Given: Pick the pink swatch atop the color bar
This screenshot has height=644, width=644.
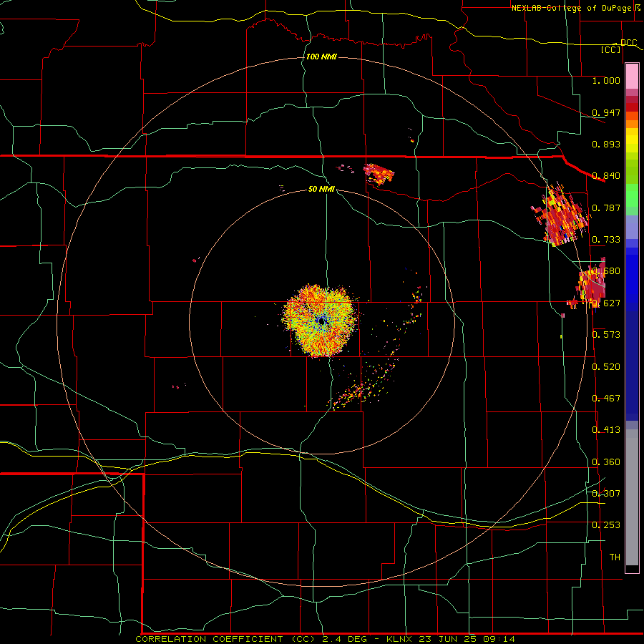Looking at the screenshot, I should [632, 77].
